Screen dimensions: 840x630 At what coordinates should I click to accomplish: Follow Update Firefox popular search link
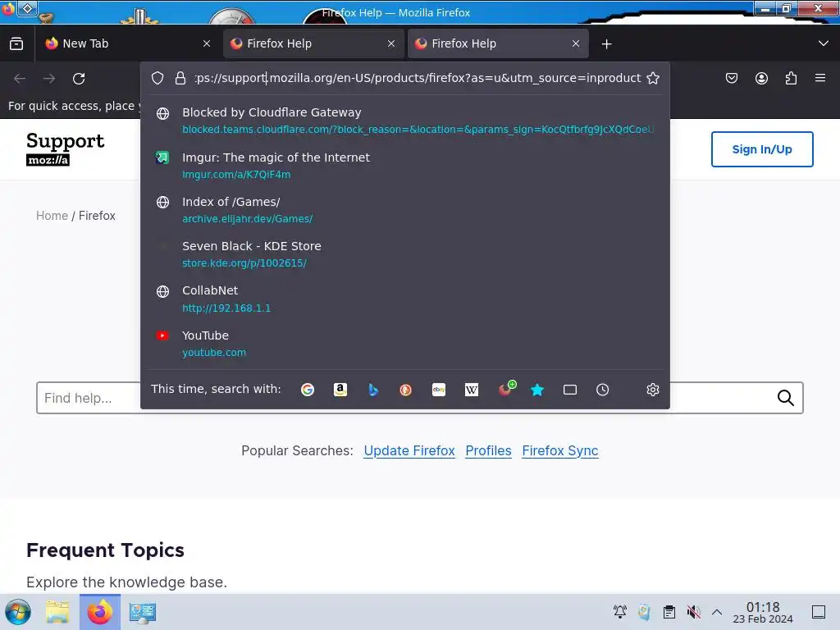409,451
